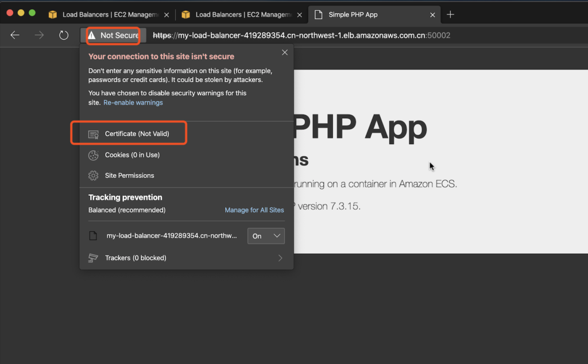
Task: Click the cookies icon in popup
Action: click(x=93, y=155)
